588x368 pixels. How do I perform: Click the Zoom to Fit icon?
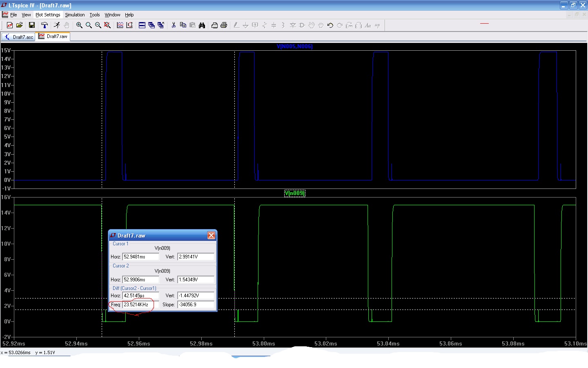point(107,25)
